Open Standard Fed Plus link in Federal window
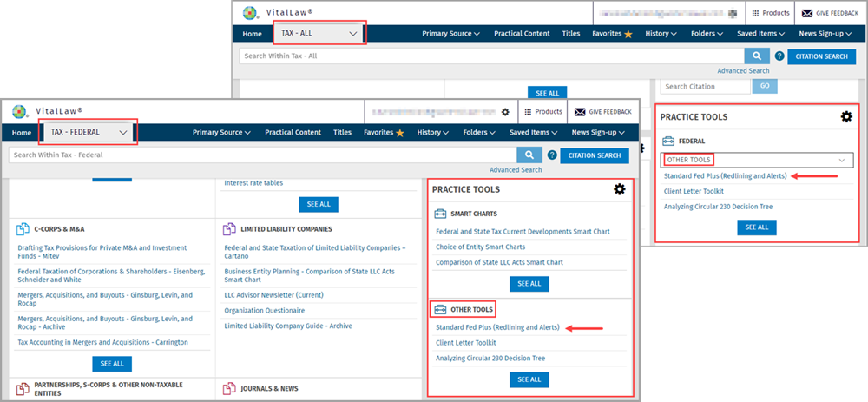 tap(497, 327)
